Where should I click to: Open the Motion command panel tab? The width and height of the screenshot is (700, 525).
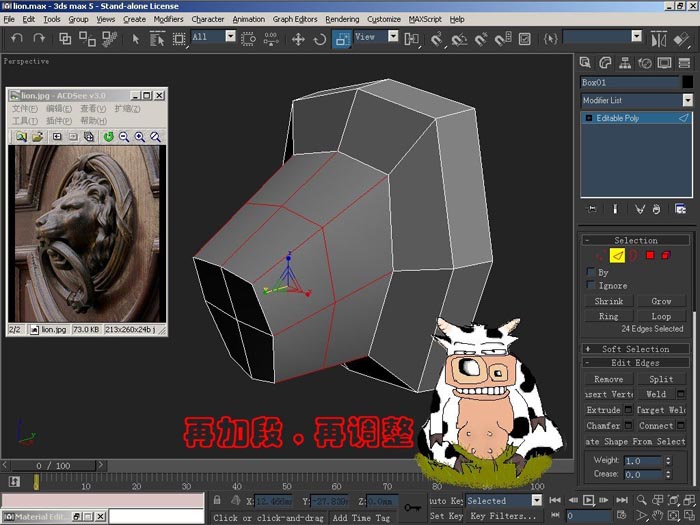(x=645, y=62)
